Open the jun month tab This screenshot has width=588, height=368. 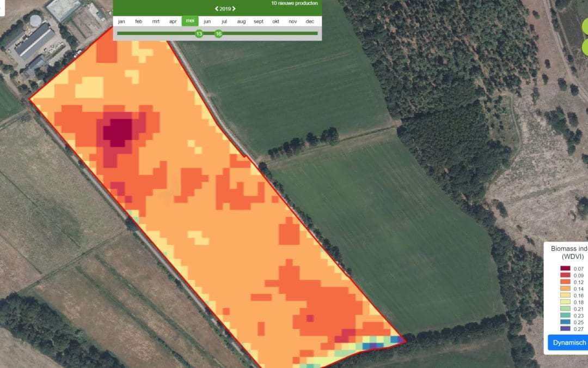pyautogui.click(x=207, y=21)
